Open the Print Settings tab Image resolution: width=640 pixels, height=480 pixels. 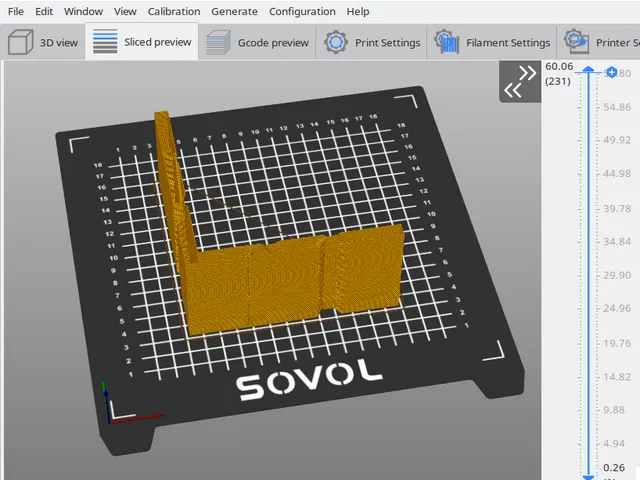pos(371,42)
